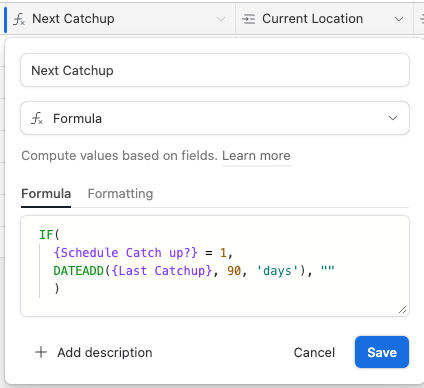
Task: Click the Next Catchup field name input
Action: click(x=215, y=70)
